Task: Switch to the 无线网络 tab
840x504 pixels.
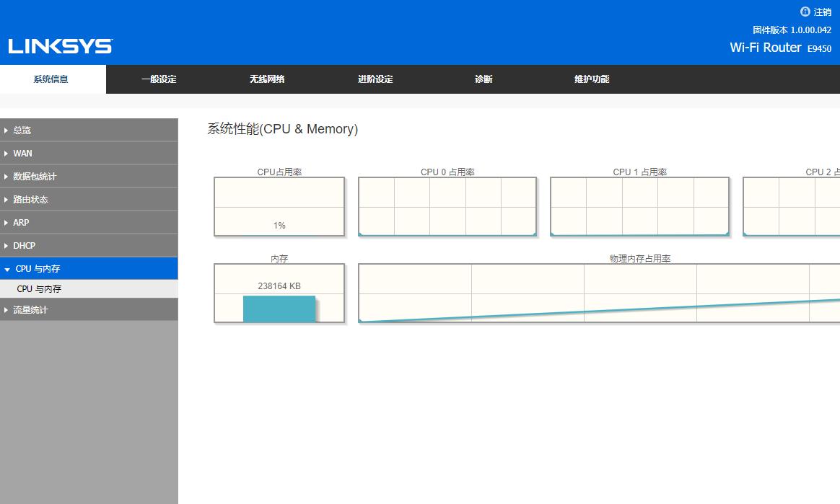Action: (x=266, y=79)
